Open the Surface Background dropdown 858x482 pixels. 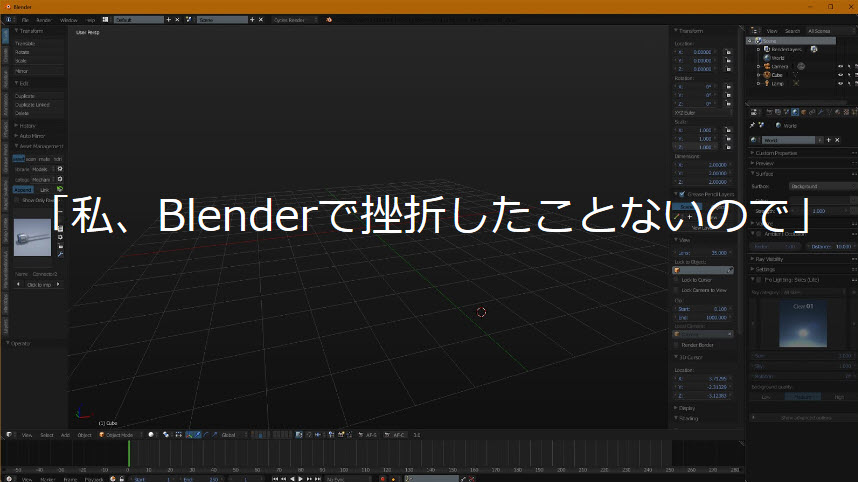click(x=822, y=187)
